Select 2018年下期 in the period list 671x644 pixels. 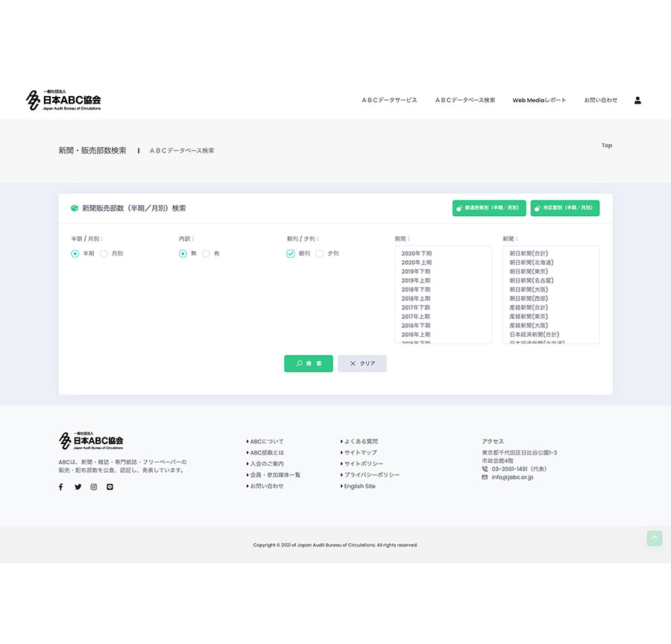pyautogui.click(x=443, y=289)
